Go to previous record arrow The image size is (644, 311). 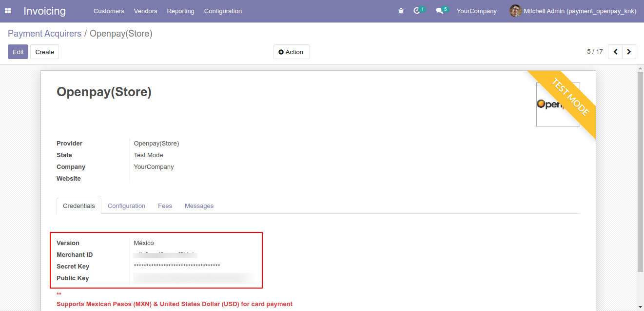pyautogui.click(x=615, y=52)
